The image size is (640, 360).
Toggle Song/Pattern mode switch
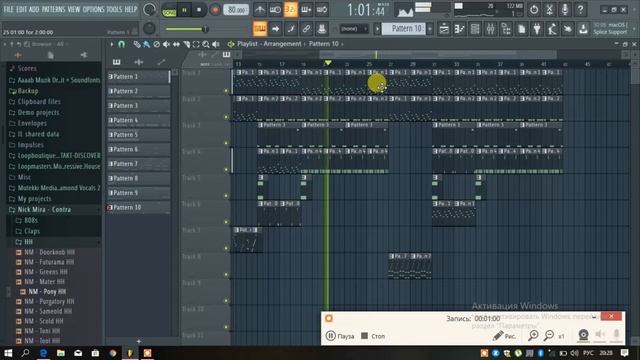(169, 10)
